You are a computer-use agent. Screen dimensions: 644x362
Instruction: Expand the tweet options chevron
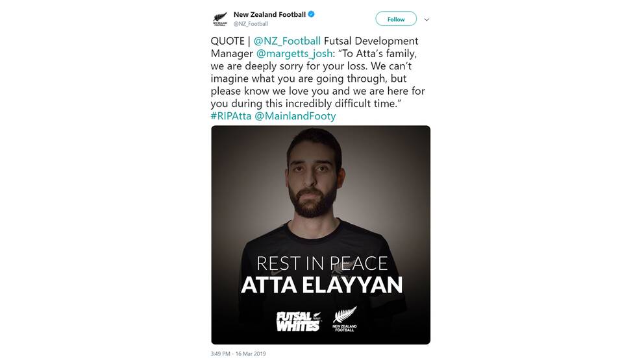click(x=427, y=19)
